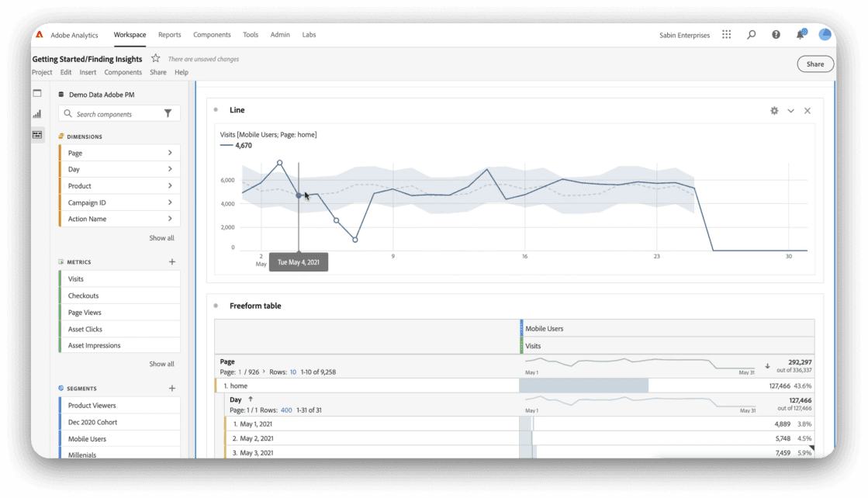Select the Asset Impressions metric

click(119, 345)
